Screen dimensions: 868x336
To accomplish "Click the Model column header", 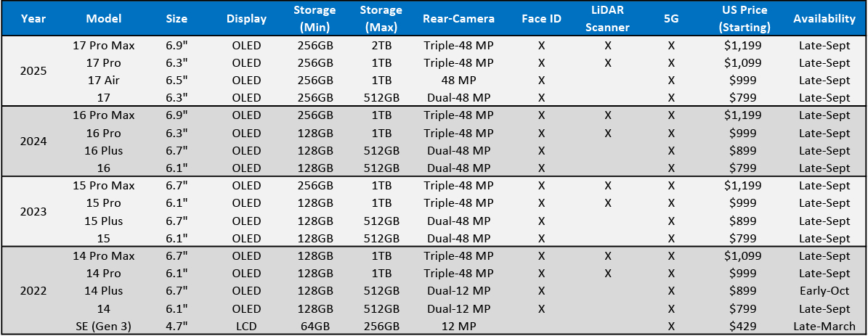I will coord(103,18).
